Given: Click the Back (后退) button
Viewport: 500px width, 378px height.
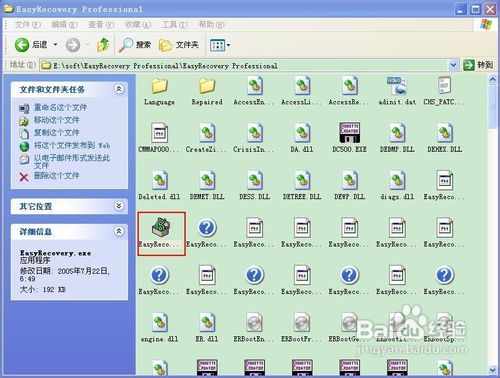Looking at the screenshot, I should (x=31, y=45).
